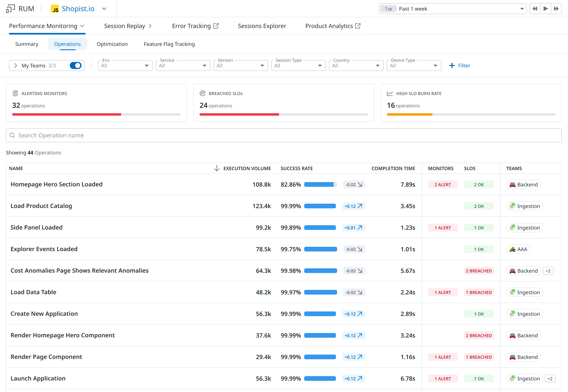Viewport: 568px width, 392px height.
Task: Click the rewind time range icon
Action: [x=535, y=9]
